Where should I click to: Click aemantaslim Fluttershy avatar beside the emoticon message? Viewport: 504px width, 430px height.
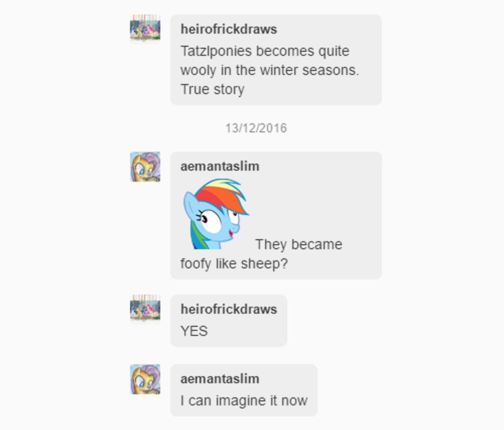pos(145,167)
